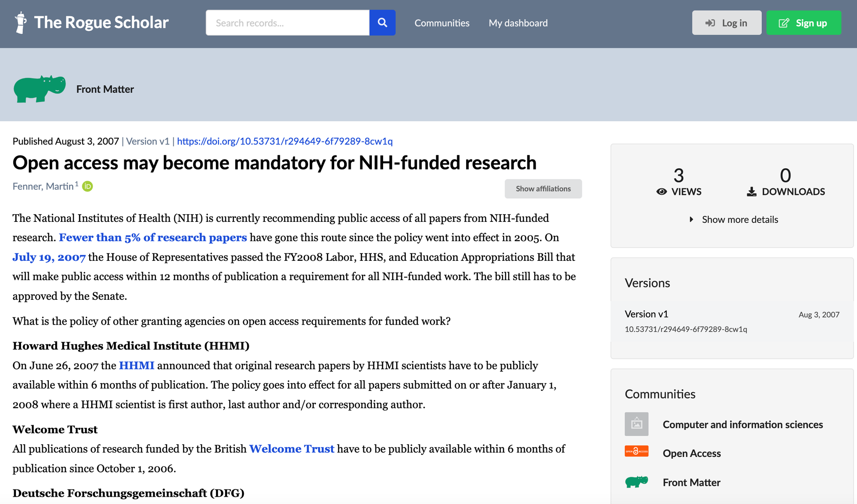Click into the Search records field
The height and width of the screenshot is (504, 857).
[287, 23]
